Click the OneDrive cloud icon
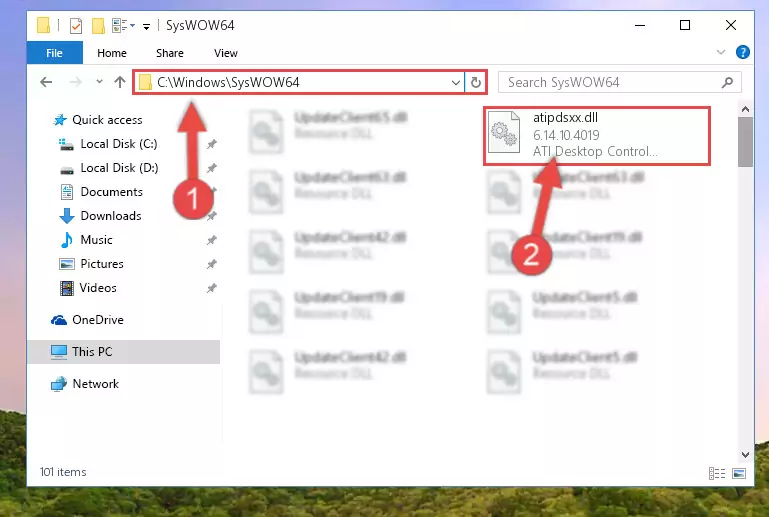769x517 pixels. click(x=59, y=320)
